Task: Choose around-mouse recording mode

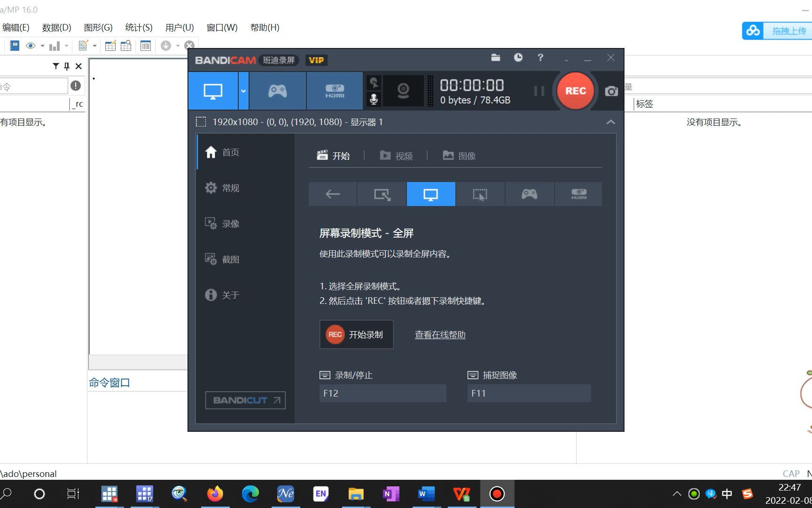Action: (x=480, y=194)
